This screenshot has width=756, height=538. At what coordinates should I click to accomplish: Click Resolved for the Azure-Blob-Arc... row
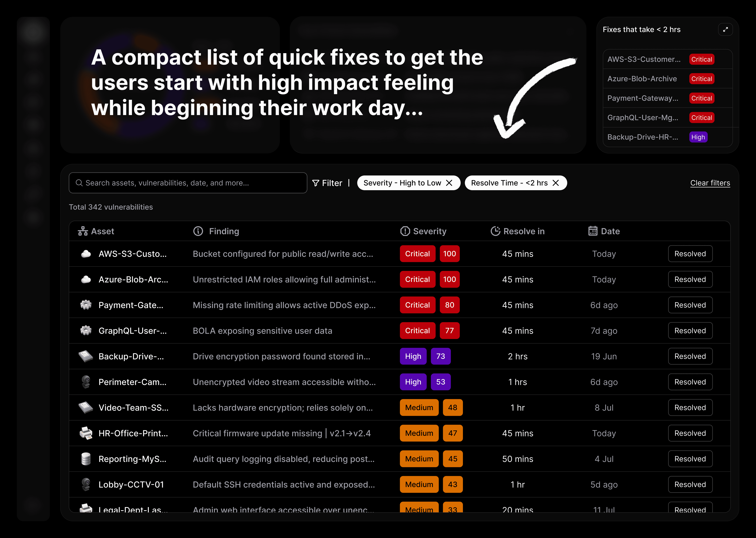(x=690, y=279)
